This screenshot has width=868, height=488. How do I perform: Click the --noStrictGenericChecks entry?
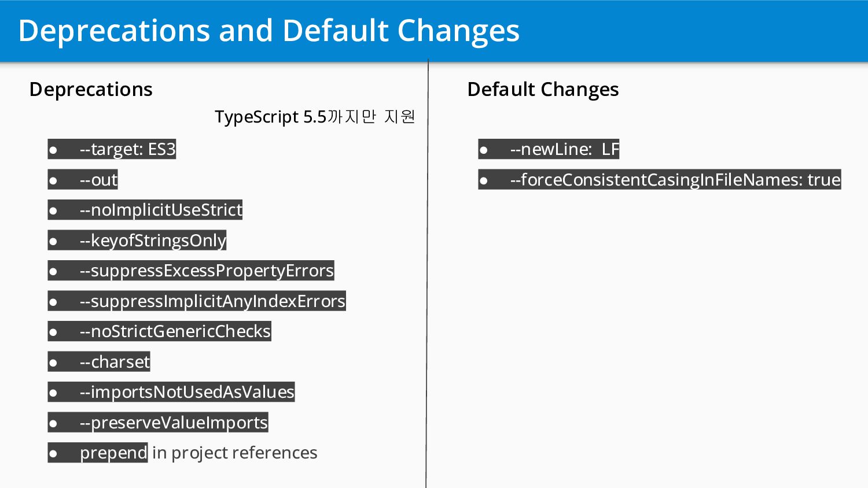pyautogui.click(x=159, y=331)
